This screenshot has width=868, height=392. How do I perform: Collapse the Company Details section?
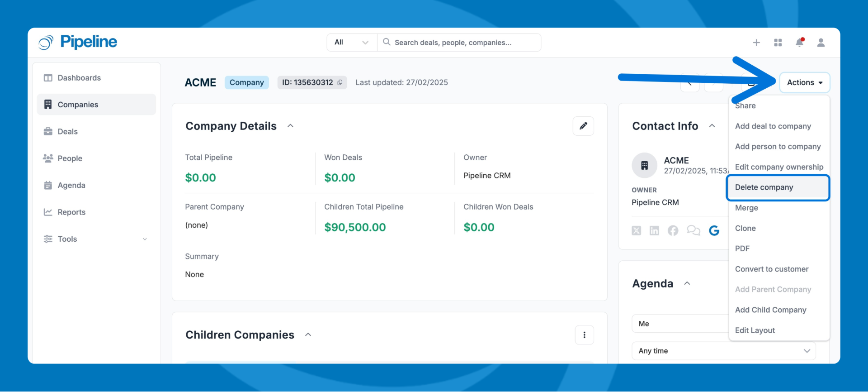[291, 126]
